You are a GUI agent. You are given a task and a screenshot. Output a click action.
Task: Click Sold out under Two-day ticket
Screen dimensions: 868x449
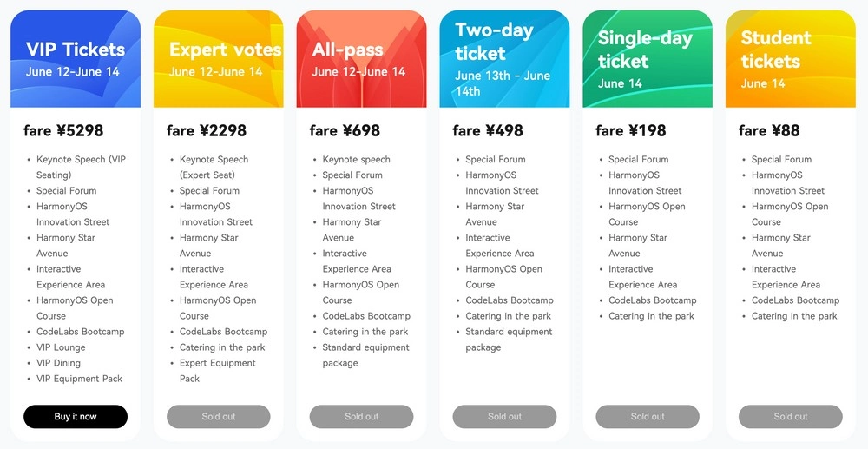(504, 416)
